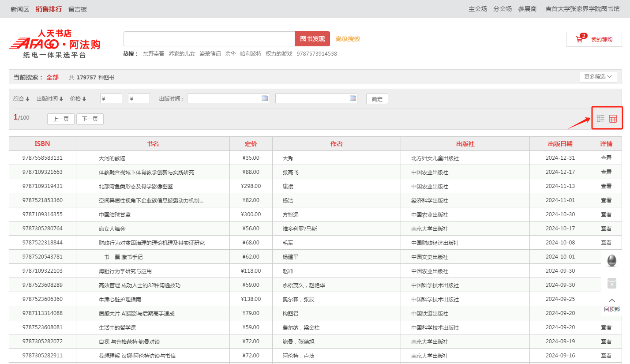
Task: Click the start publication date field
Action: point(228,98)
